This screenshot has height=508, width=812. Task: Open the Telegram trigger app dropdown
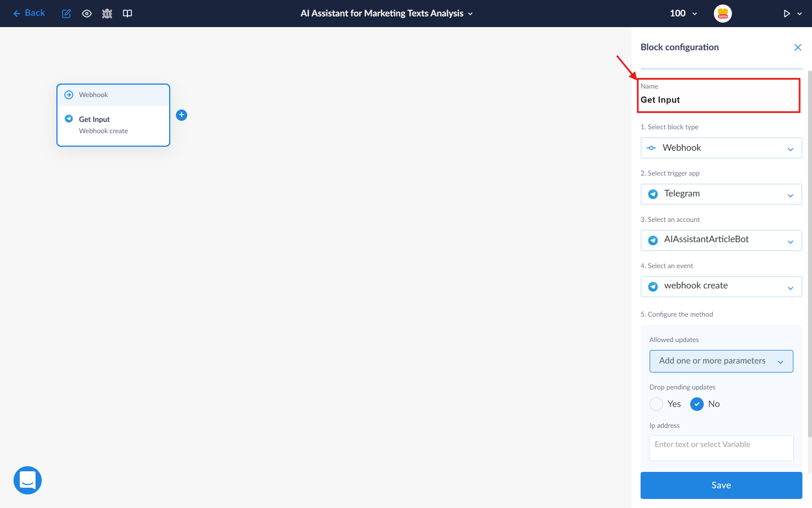(x=721, y=194)
